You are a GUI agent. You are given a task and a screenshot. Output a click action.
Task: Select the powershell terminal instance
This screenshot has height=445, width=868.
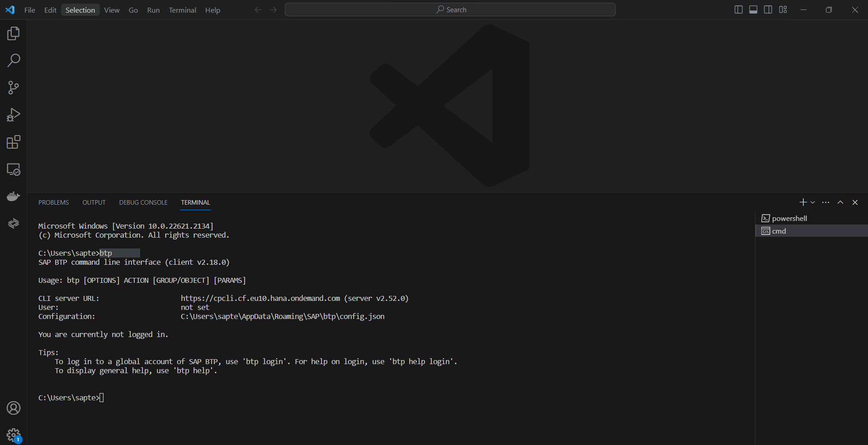click(x=789, y=218)
